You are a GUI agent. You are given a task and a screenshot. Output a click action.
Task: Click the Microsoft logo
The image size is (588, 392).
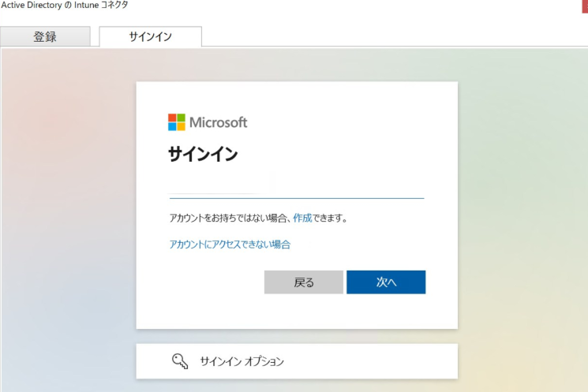pos(208,122)
